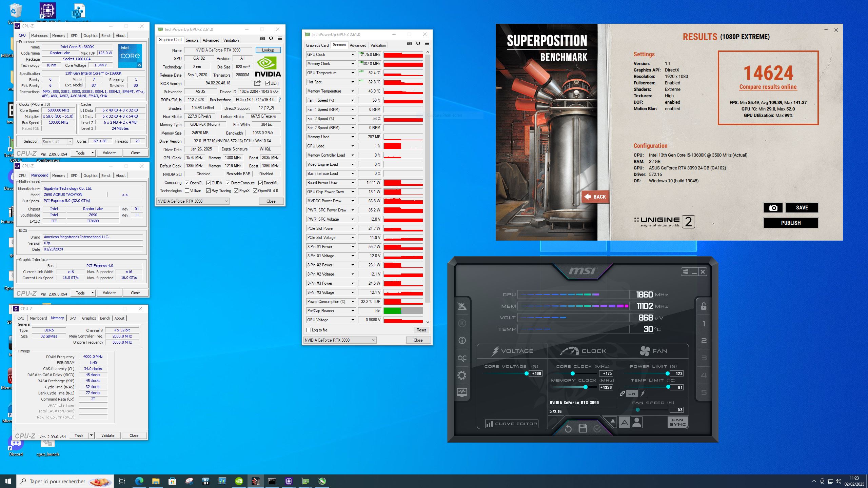Open the GPU Clock sensor dropdown

coord(352,55)
